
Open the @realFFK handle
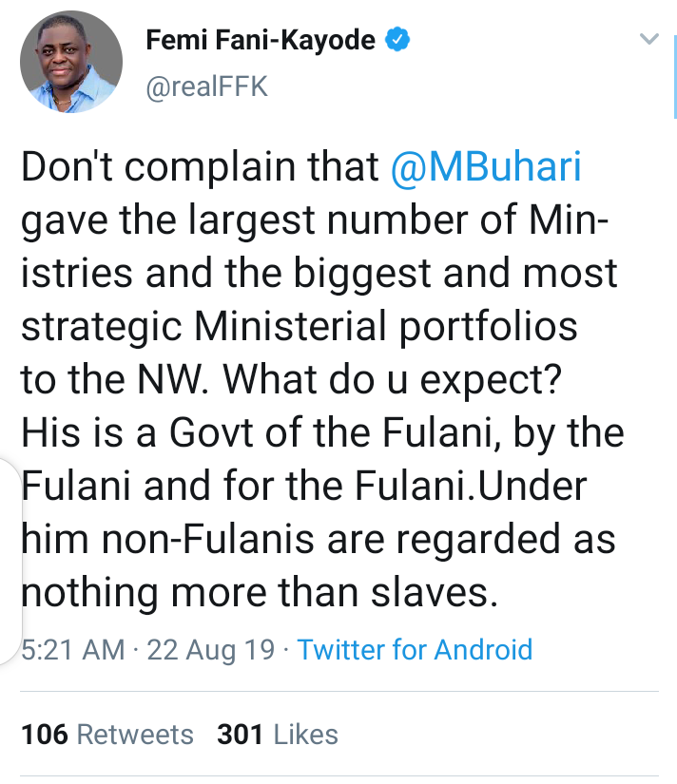(x=206, y=87)
